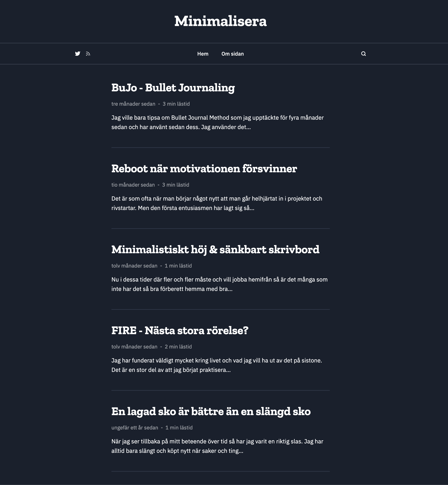This screenshot has height=485, width=448.
Task: Click the 'tolv månader sedan' date on FIRE
Action: [x=134, y=347]
